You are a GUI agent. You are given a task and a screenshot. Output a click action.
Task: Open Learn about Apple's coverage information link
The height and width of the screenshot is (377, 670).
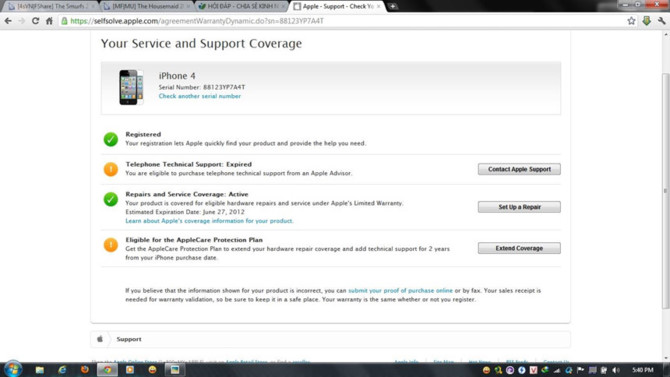[209, 221]
